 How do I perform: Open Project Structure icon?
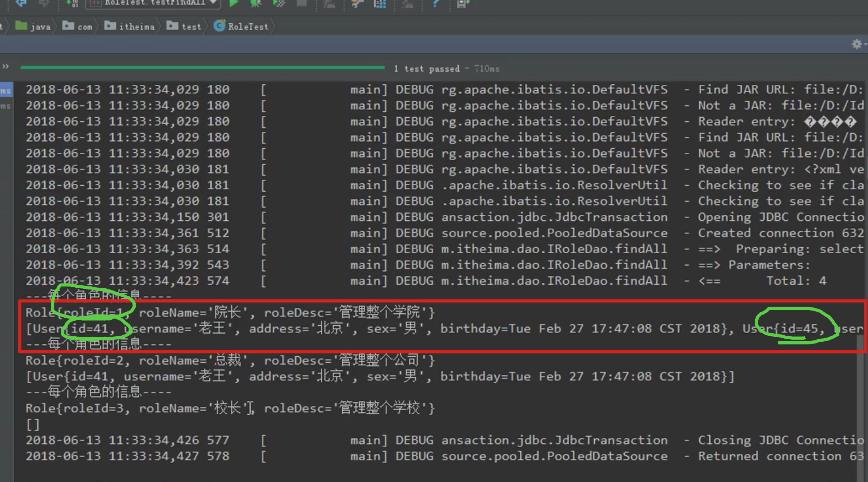pos(380,4)
